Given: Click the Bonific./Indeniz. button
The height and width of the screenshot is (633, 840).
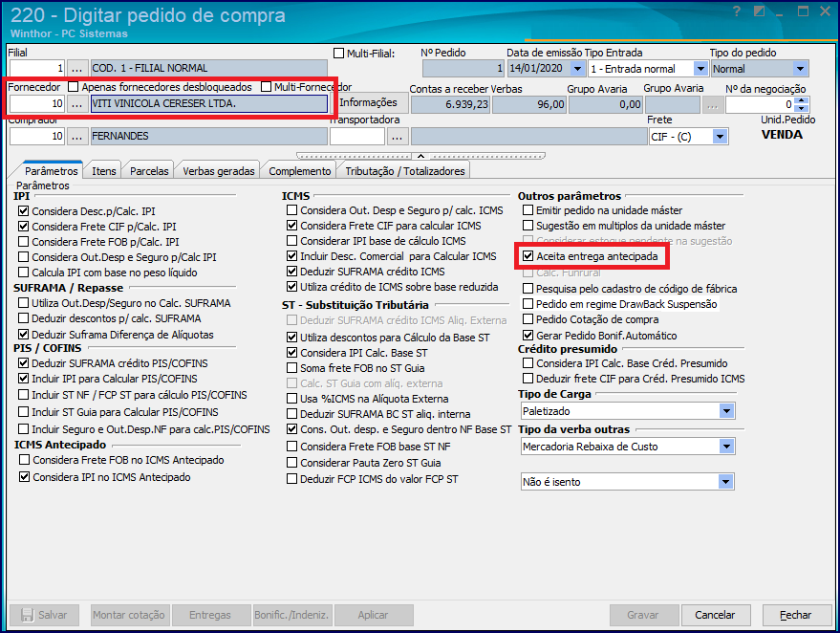Looking at the screenshot, I should pyautogui.click(x=291, y=615).
